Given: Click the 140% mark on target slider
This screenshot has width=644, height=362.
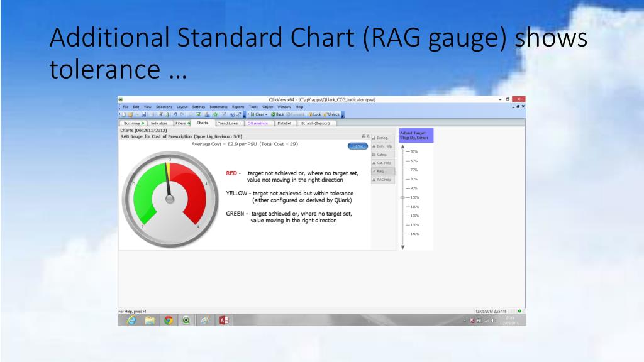Looking at the screenshot, I should pyautogui.click(x=413, y=234).
